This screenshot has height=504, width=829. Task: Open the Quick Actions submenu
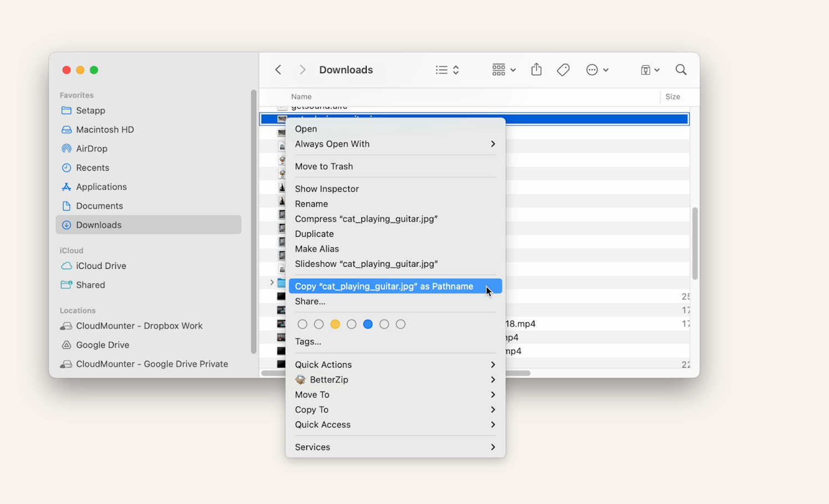(323, 364)
